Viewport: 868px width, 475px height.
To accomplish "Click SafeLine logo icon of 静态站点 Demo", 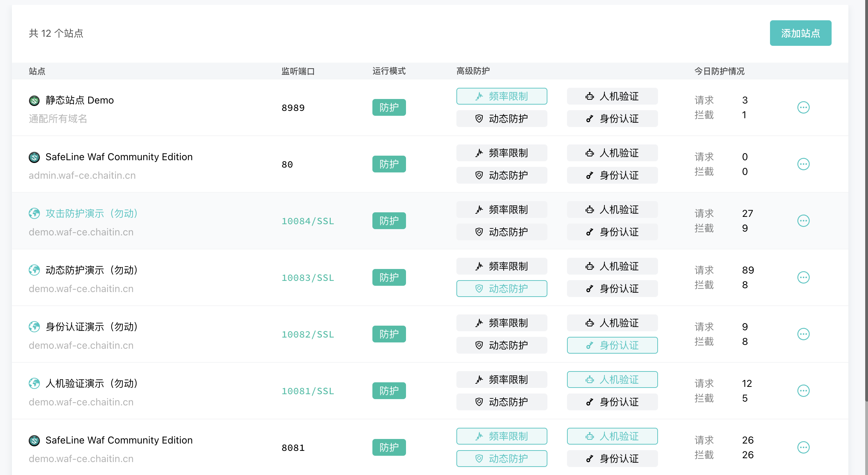I will coord(34,100).
